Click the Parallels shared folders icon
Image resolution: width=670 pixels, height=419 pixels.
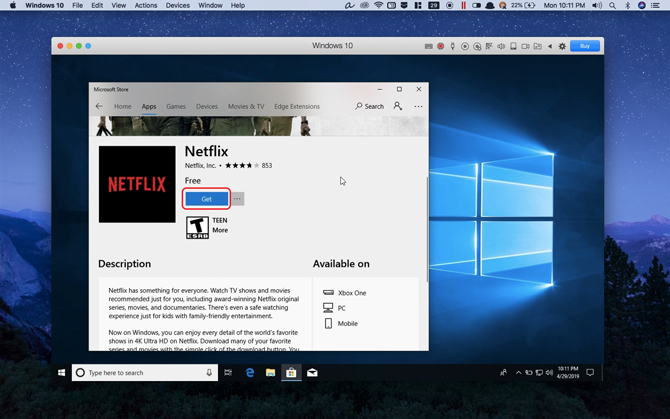538,46
